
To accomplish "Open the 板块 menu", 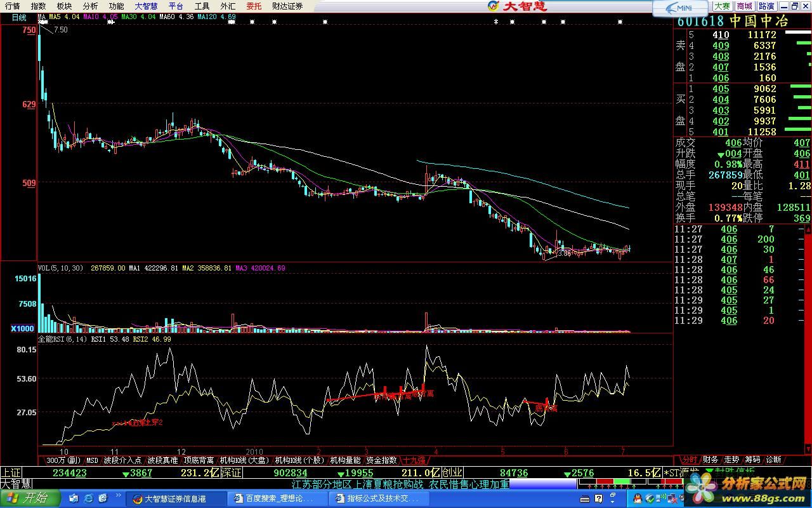I will point(64,6).
